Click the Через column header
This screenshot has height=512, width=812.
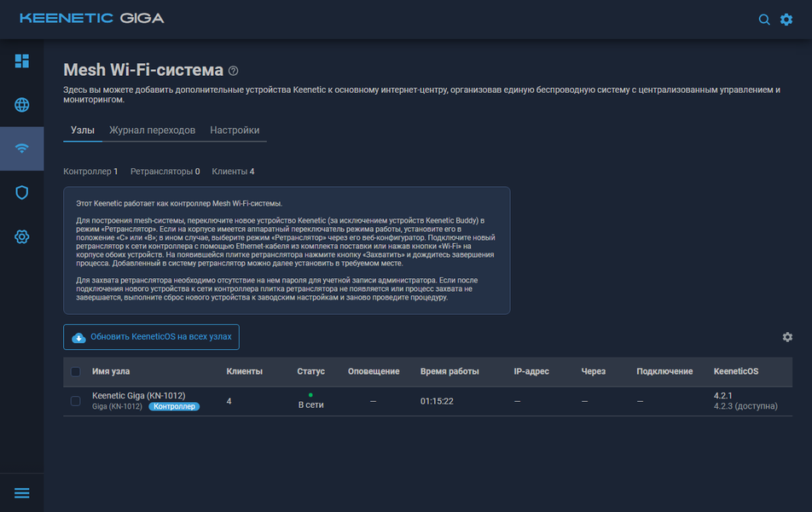tap(594, 371)
